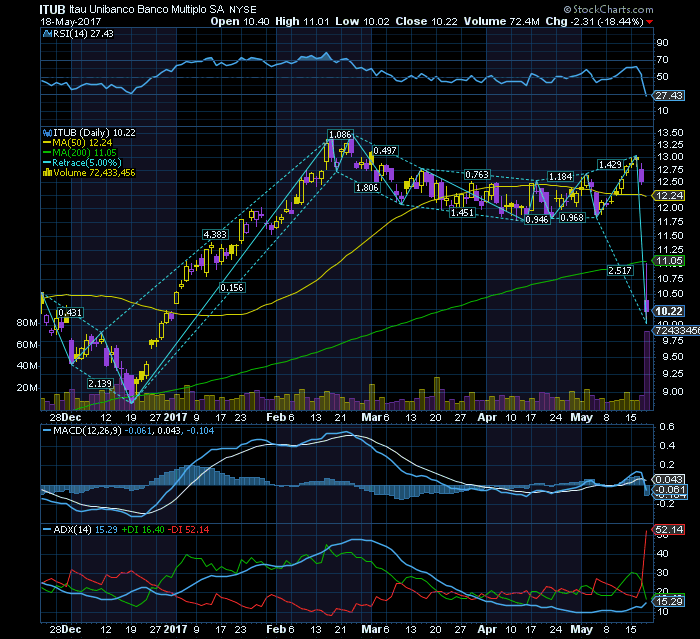Click the 72433456 volume tag on right
This screenshot has width=700, height=639.
coord(677,330)
